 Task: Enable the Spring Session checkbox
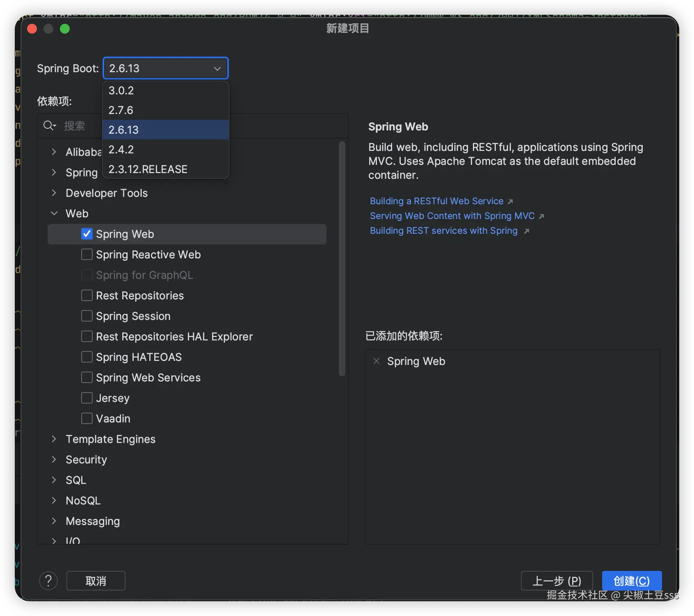tap(87, 316)
